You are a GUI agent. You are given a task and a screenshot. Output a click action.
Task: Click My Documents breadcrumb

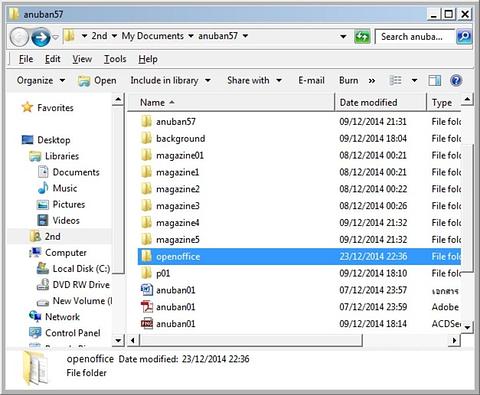click(x=152, y=36)
